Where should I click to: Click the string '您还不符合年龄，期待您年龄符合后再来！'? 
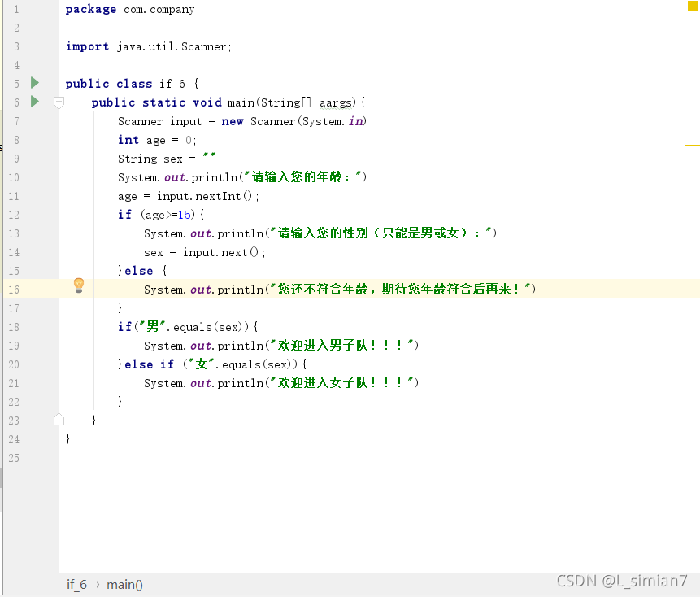(x=400, y=290)
